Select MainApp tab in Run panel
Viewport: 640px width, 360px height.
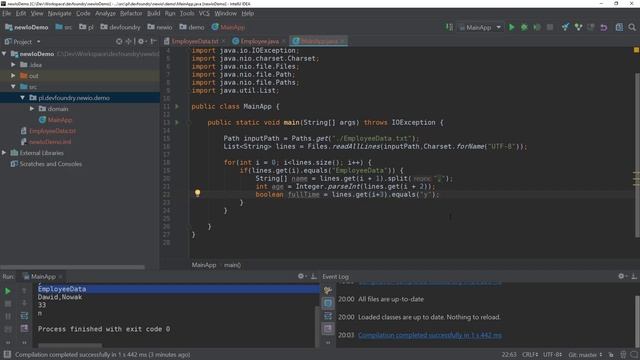point(43,277)
